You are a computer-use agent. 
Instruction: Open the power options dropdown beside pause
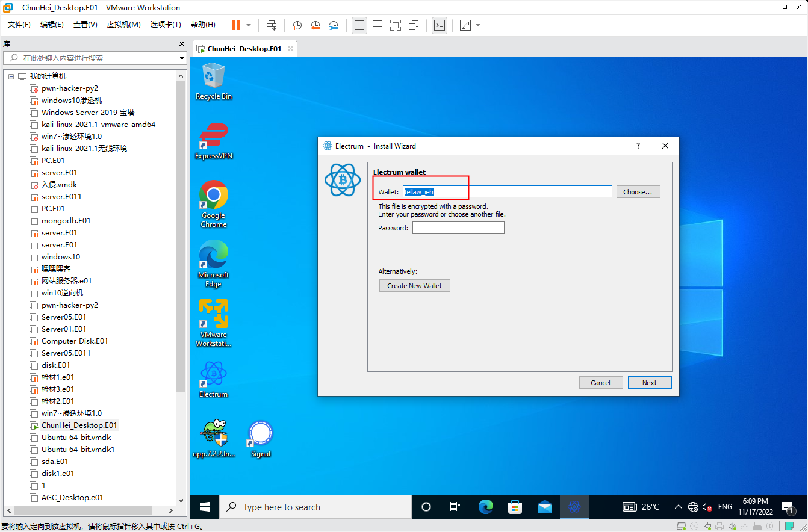pos(249,25)
